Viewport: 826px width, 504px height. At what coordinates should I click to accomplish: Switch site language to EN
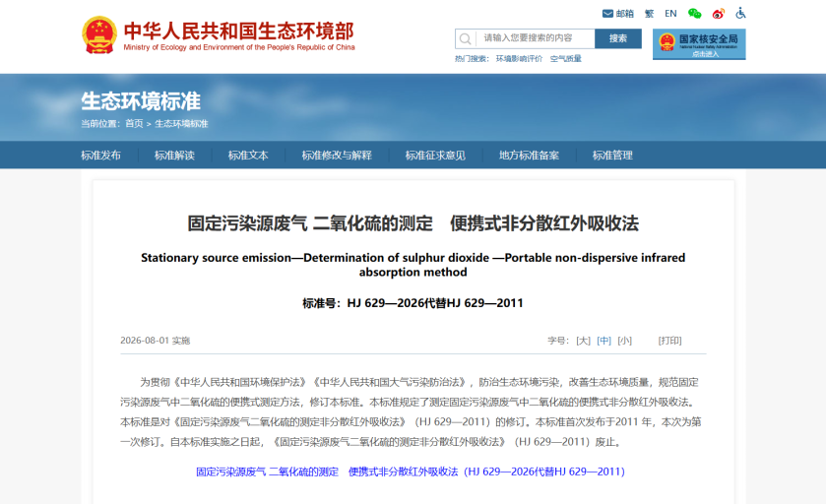pos(670,14)
